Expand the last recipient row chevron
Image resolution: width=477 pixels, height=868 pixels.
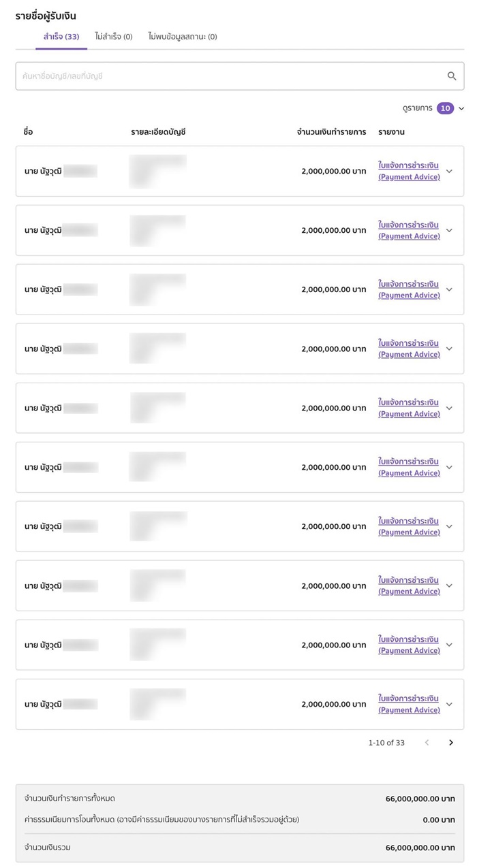click(x=449, y=705)
